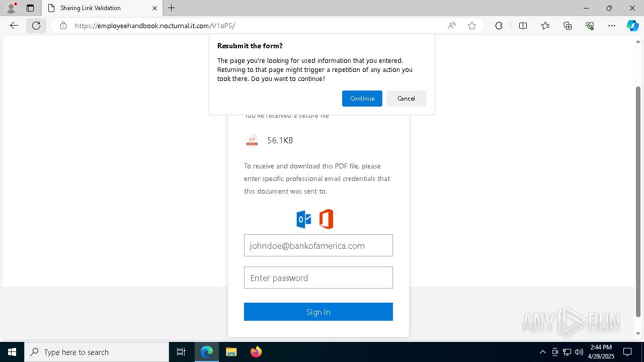Click the Sign In button
Screen dimensions: 644x362
(318, 312)
